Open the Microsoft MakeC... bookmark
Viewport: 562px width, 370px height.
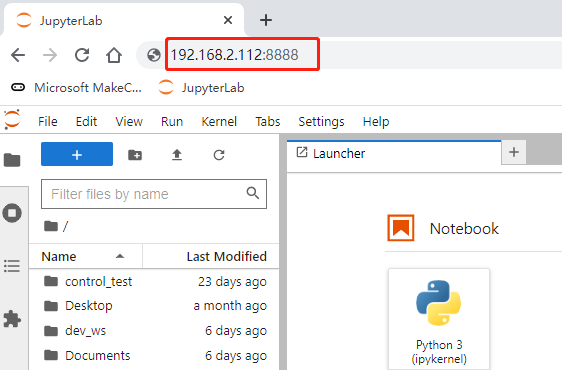tap(76, 88)
